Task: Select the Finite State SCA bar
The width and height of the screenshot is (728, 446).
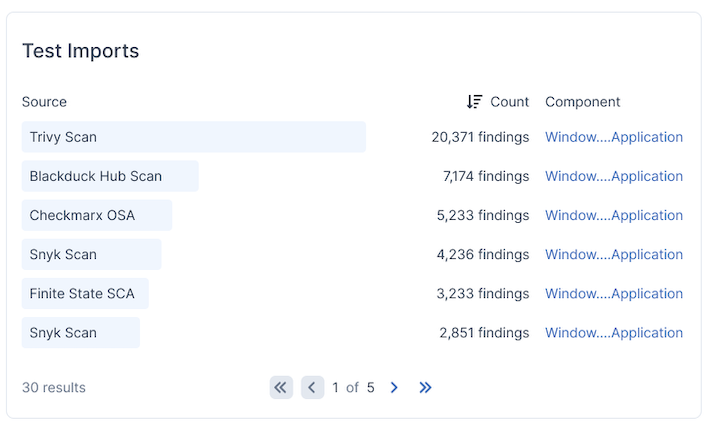Action: 85,294
